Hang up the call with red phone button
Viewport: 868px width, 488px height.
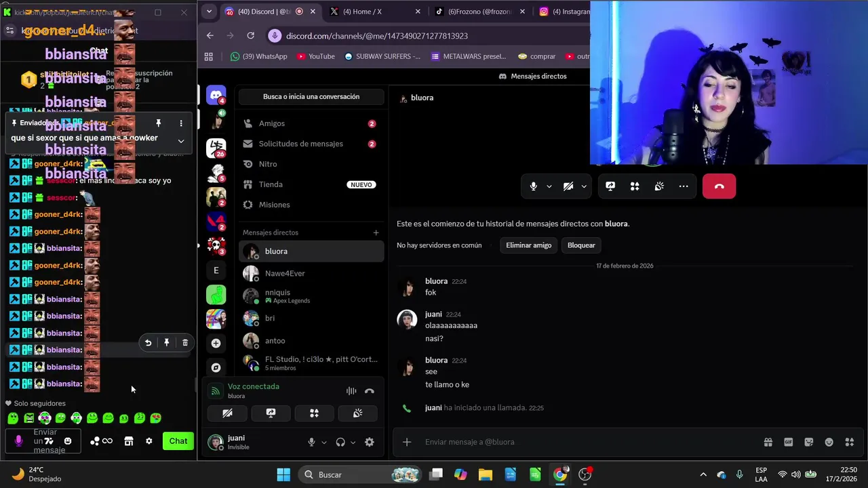(719, 186)
